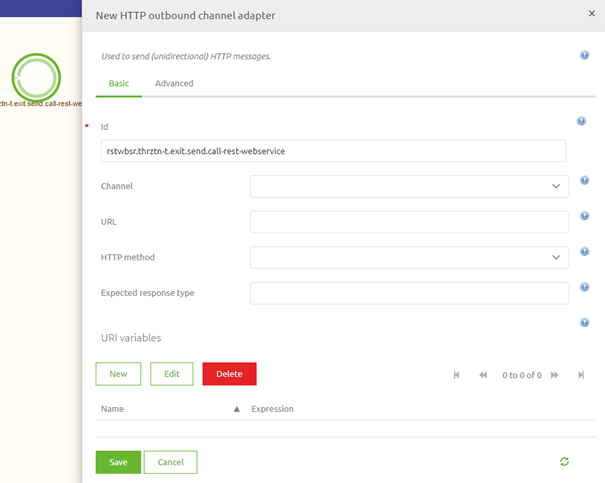This screenshot has height=483, width=605.
Task: Focus the Id input field
Action: coord(333,151)
